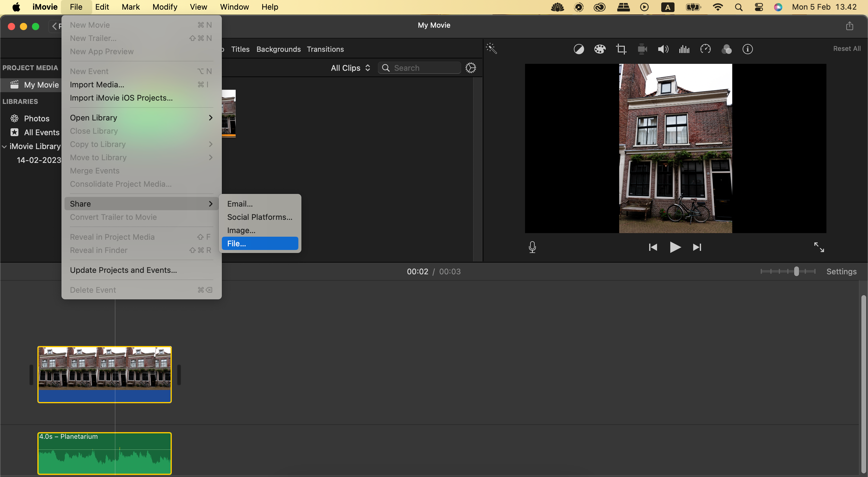Click the Voiceover microphone icon
This screenshot has width=868, height=477.
point(532,247)
